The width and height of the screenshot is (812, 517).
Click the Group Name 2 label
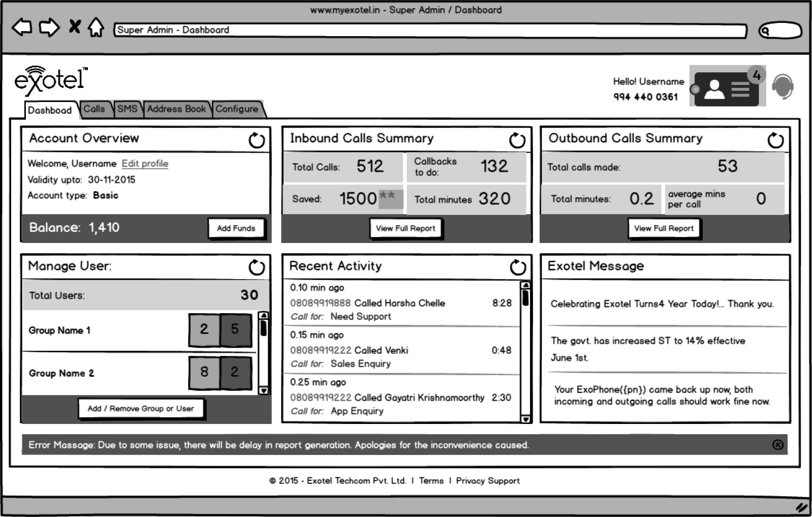(x=61, y=373)
